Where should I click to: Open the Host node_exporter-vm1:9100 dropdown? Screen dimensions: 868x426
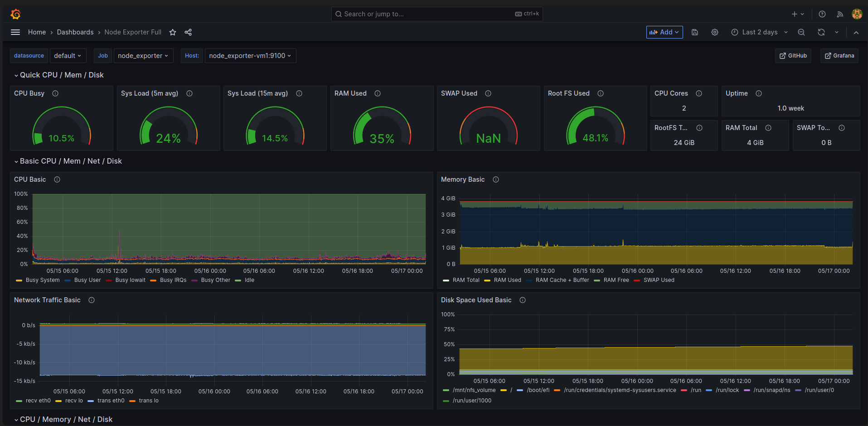tap(250, 56)
